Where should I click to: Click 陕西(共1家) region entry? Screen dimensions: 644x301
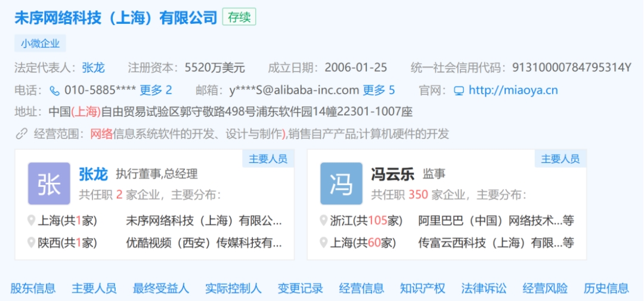click(67, 242)
